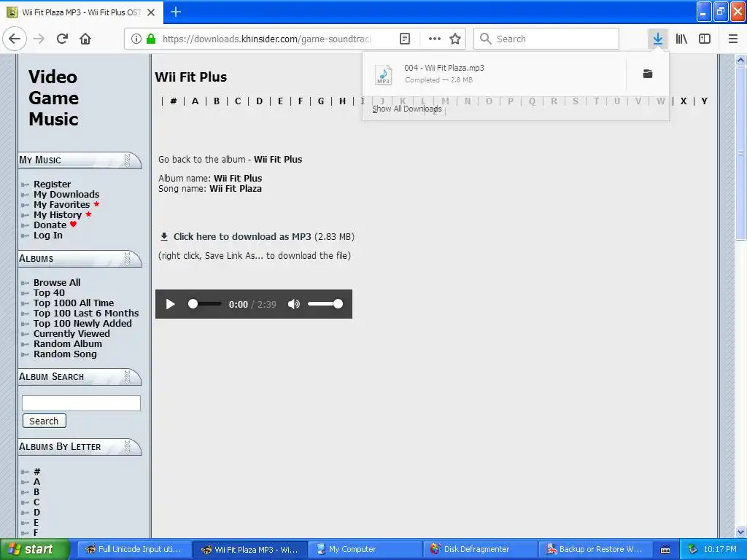This screenshot has height=560, width=747.
Task: Open letter E under Albums By Letter sidebar
Action: (36, 523)
